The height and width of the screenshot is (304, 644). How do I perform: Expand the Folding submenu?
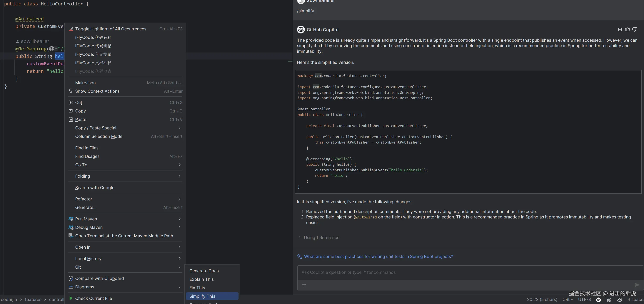pos(125,176)
